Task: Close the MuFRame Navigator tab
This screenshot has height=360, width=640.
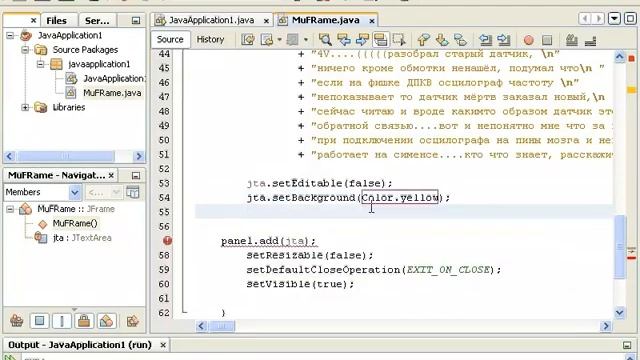Action: pyautogui.click(x=111, y=176)
